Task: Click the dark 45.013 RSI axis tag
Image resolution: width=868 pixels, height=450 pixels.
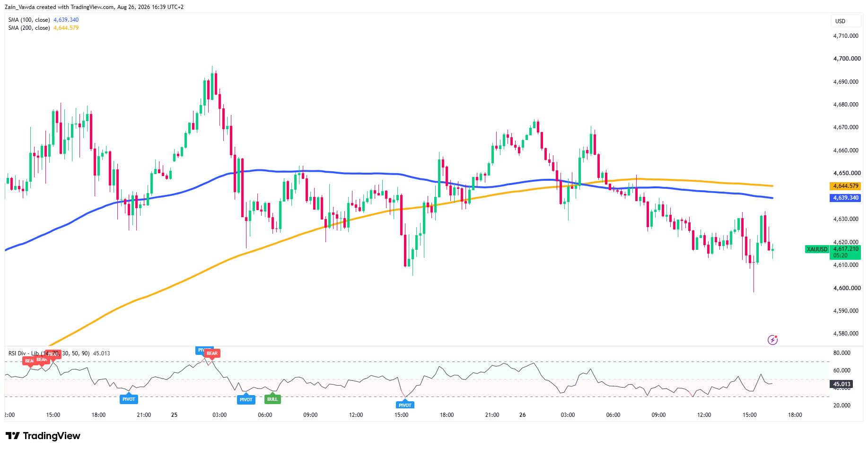Action: [x=842, y=384]
